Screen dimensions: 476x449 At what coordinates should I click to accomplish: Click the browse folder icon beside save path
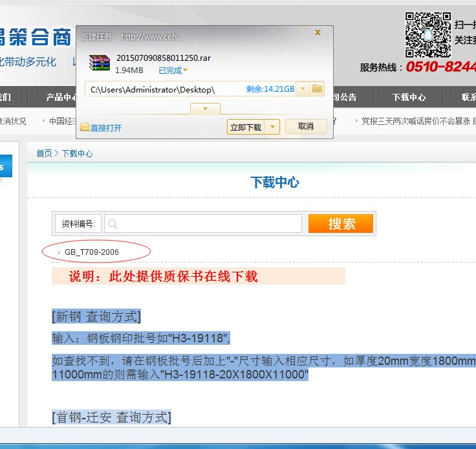point(318,89)
